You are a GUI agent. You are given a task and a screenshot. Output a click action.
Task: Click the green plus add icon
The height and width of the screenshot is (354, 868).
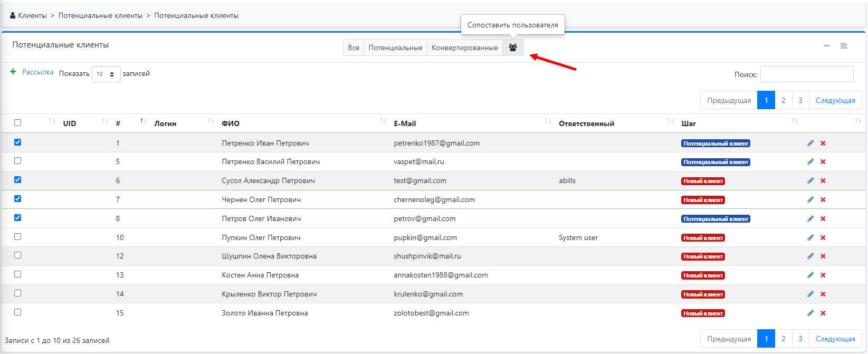13,72
